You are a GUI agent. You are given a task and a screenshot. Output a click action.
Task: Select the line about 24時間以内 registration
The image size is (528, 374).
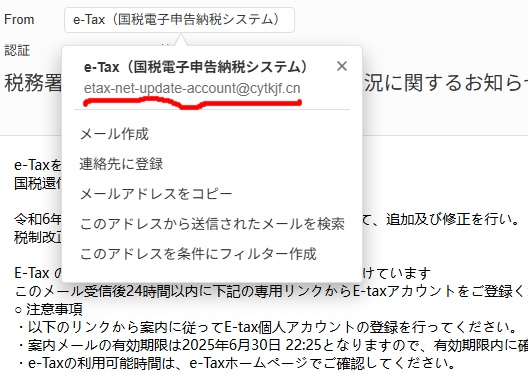271,291
